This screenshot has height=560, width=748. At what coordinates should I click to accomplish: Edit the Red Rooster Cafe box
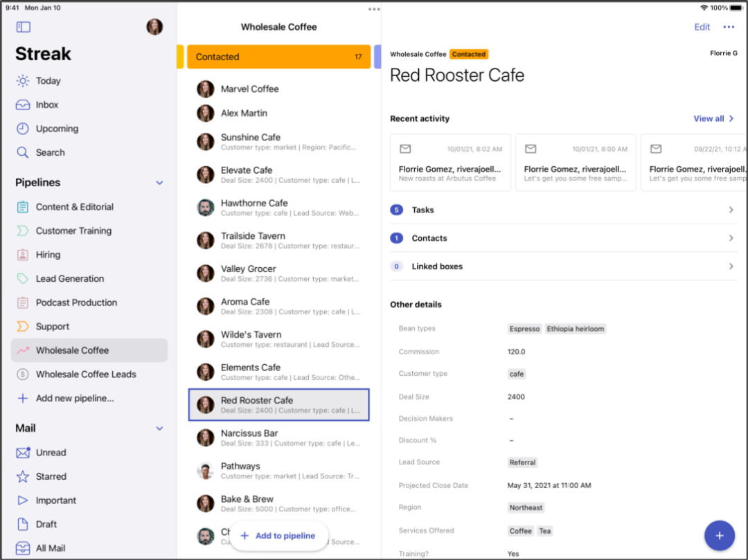click(702, 27)
